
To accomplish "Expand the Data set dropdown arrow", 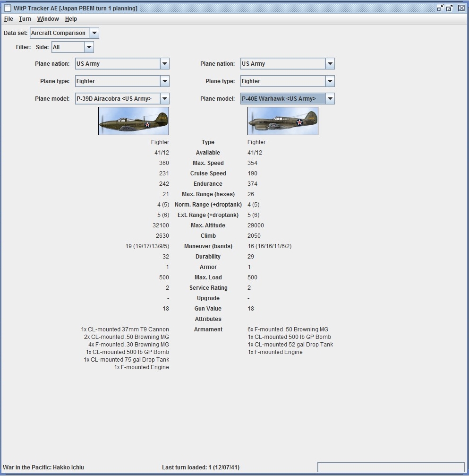I will click(94, 33).
